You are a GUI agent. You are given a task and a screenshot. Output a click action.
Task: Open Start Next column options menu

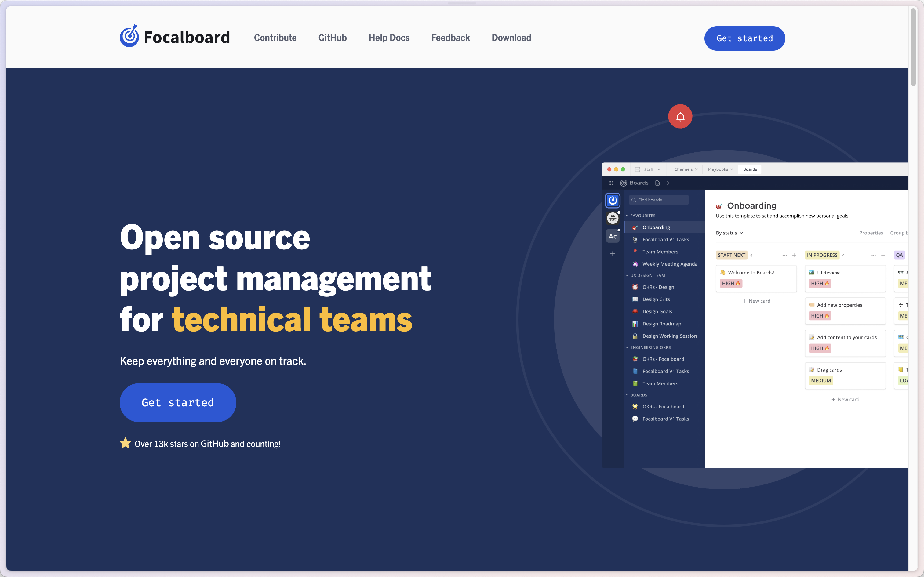coord(784,255)
